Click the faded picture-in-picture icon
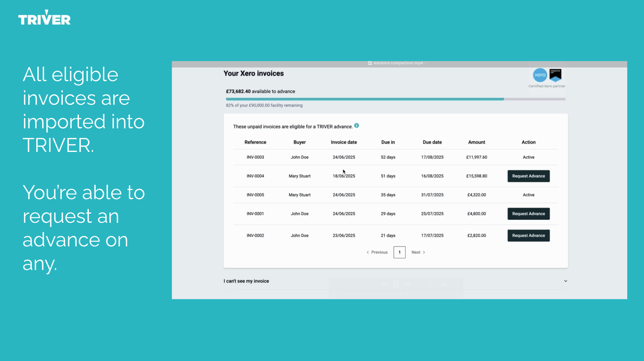The width and height of the screenshot is (644, 361). (443, 284)
